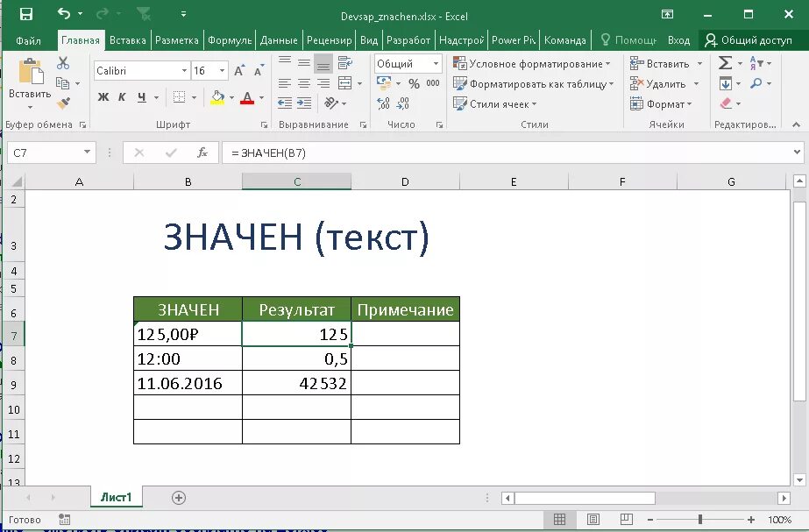The height and width of the screenshot is (532, 809).
Task: Increase font size with the large A
Action: point(239,71)
